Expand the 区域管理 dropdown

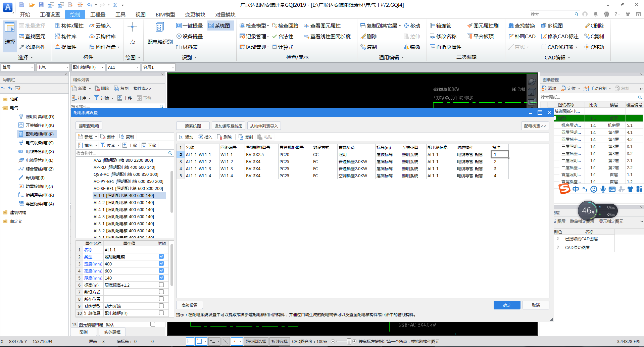coord(268,47)
